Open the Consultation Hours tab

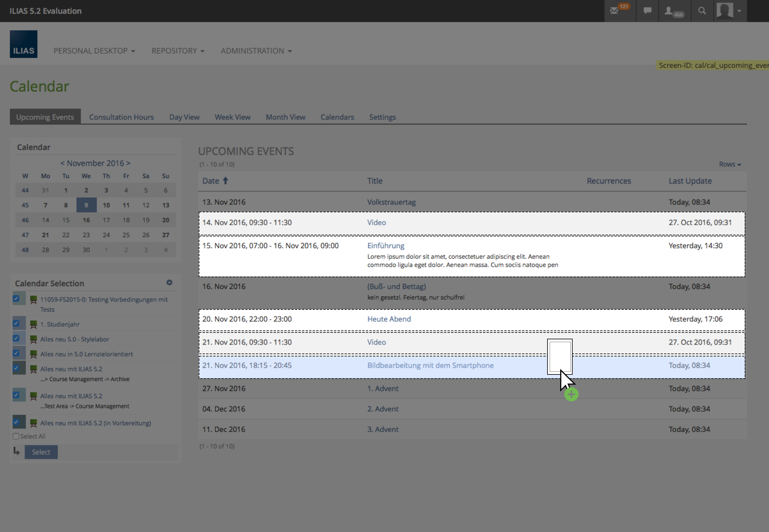pyautogui.click(x=121, y=117)
